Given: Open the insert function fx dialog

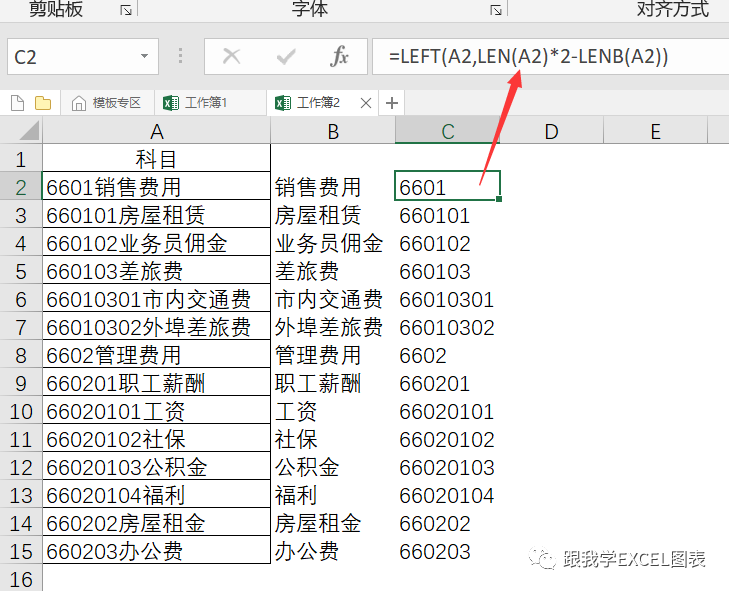Looking at the screenshot, I should click(x=339, y=57).
